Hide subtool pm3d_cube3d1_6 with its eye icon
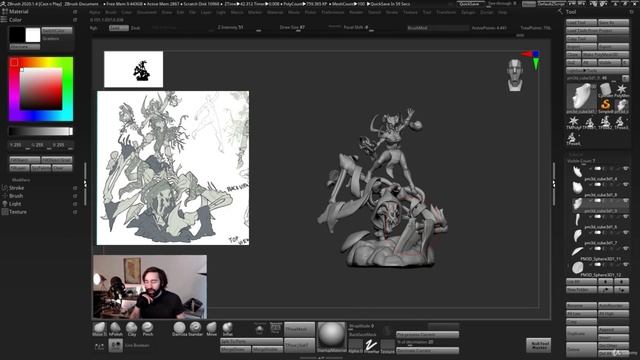Screen dimensions: 640x360 click(x=625, y=216)
